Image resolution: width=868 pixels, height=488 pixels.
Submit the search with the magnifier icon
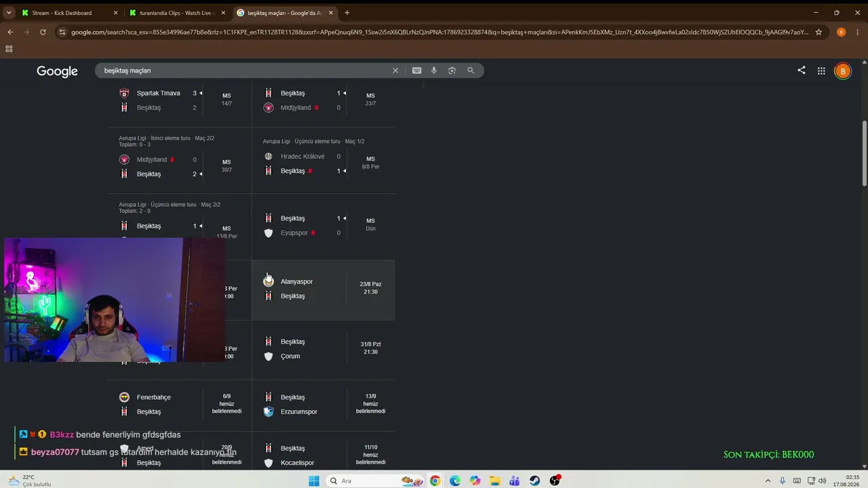(x=471, y=70)
